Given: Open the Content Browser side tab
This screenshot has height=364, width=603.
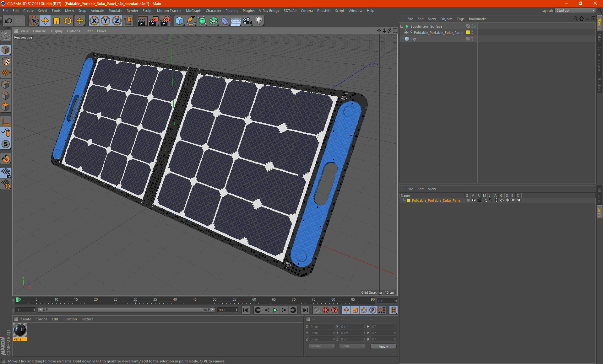Looking at the screenshot, I should tap(600, 59).
